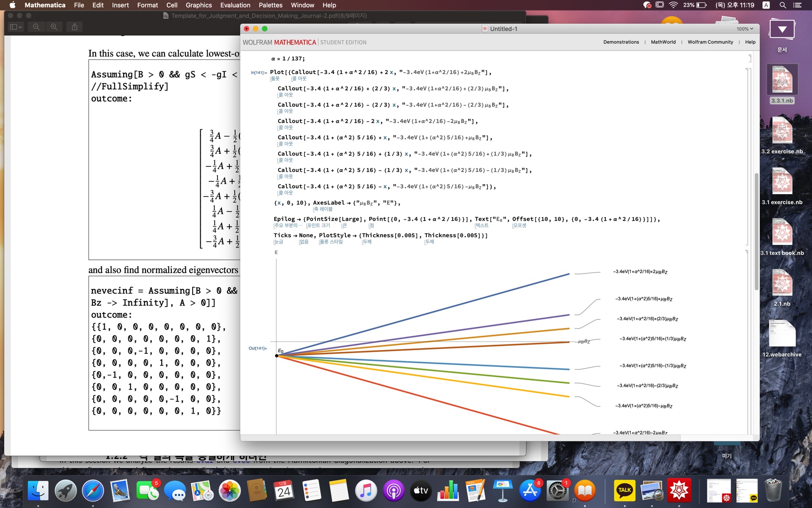Open the Evaluation menu
This screenshot has height=508, width=812.
tap(235, 5)
